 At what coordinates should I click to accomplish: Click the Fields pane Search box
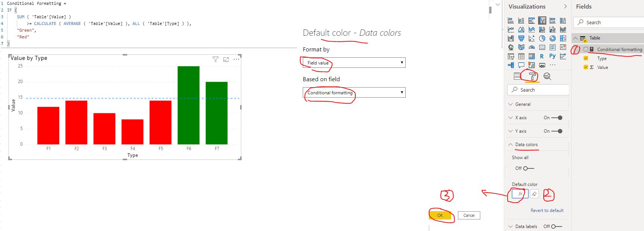[609, 22]
